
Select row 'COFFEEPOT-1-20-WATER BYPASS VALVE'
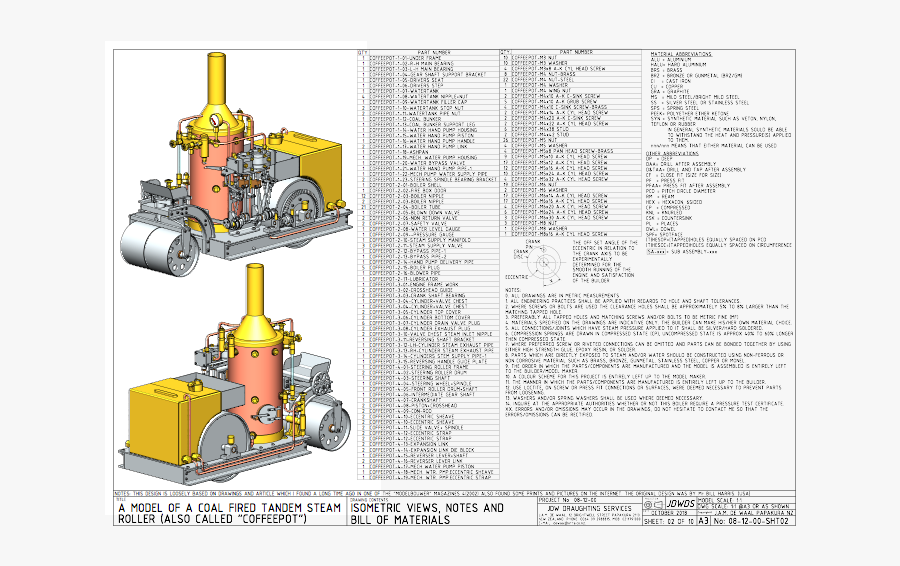(428, 162)
